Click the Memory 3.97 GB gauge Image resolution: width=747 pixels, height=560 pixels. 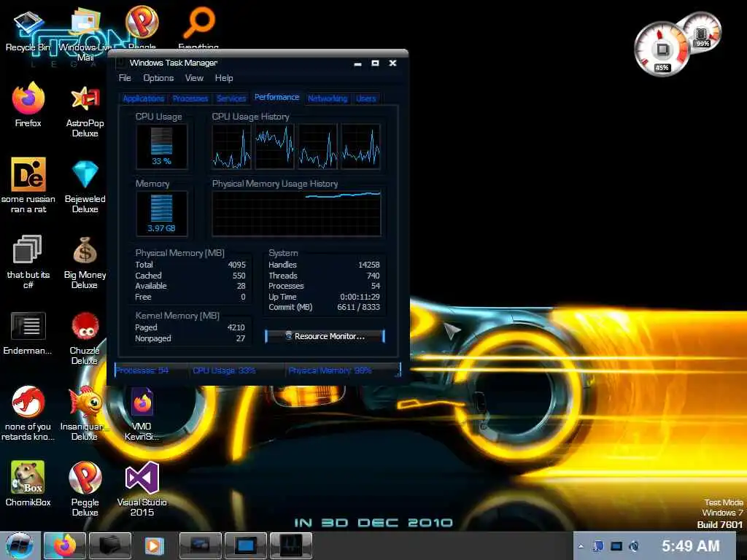coord(161,214)
